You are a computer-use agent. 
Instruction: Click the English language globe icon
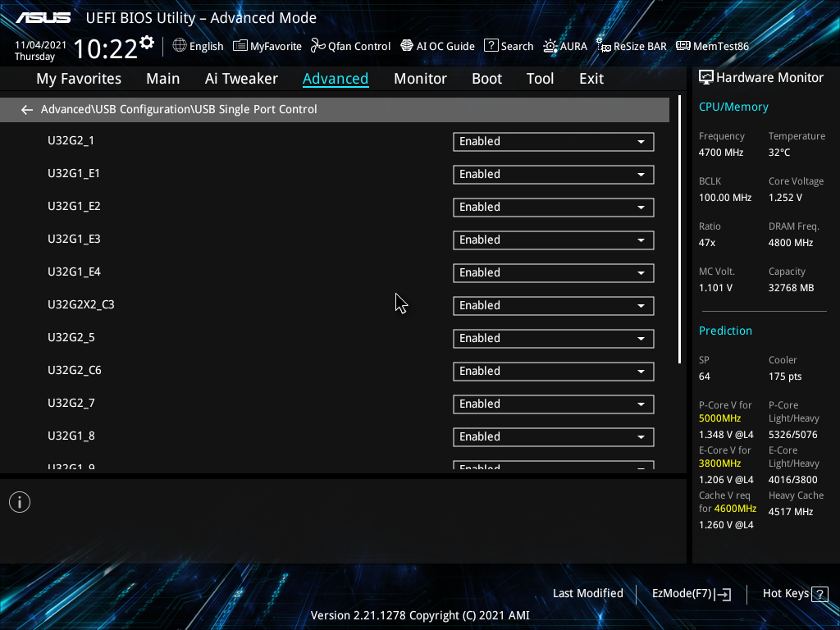pos(180,46)
